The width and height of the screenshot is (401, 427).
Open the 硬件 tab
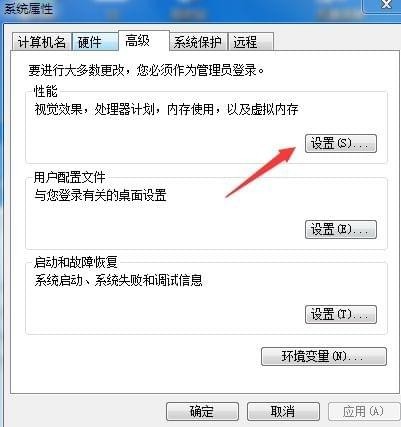click(95, 42)
